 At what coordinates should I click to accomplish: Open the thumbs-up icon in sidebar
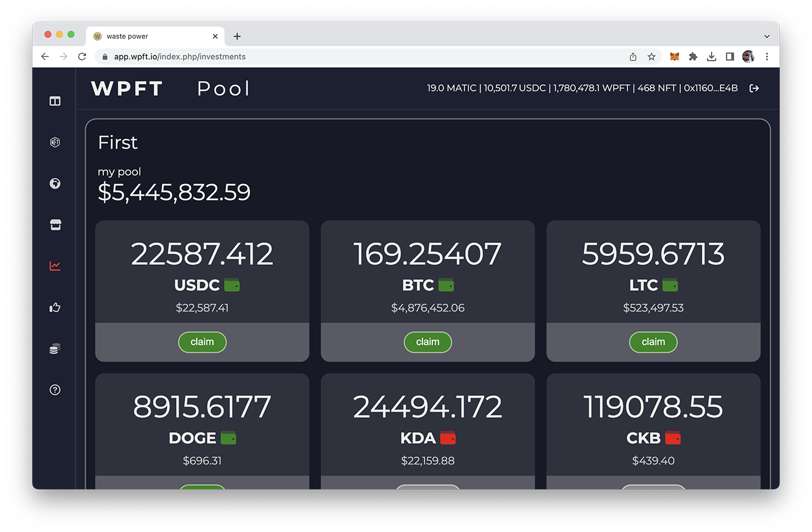[55, 308]
